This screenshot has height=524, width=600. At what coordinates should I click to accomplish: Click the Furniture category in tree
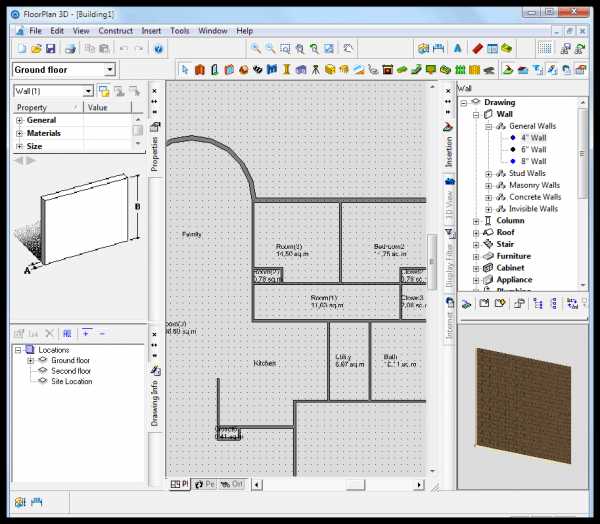click(514, 256)
